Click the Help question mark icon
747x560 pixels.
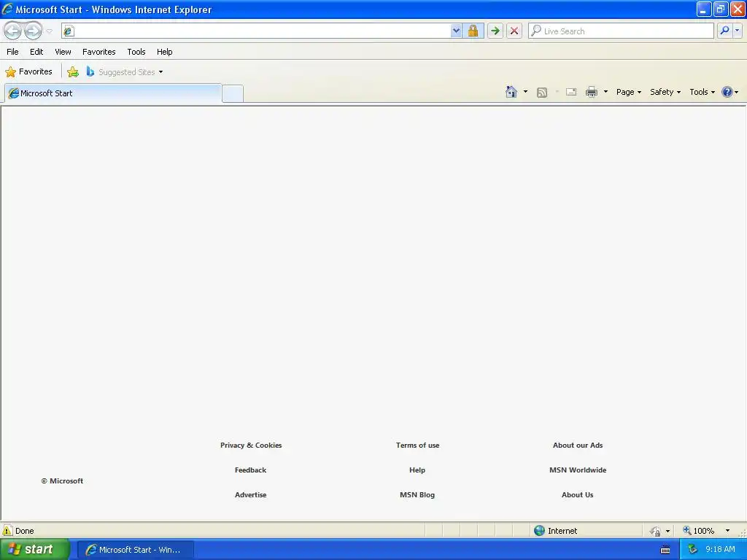coord(727,92)
